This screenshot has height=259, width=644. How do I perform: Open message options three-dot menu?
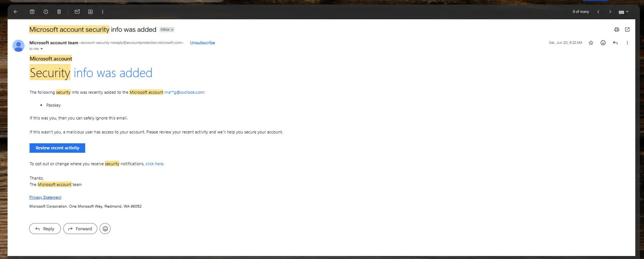pyautogui.click(x=627, y=43)
